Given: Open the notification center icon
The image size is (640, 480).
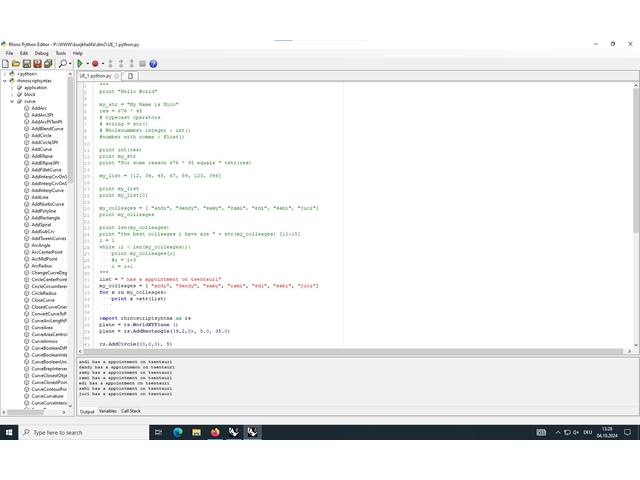Looking at the screenshot, I should pyautogui.click(x=628, y=433).
